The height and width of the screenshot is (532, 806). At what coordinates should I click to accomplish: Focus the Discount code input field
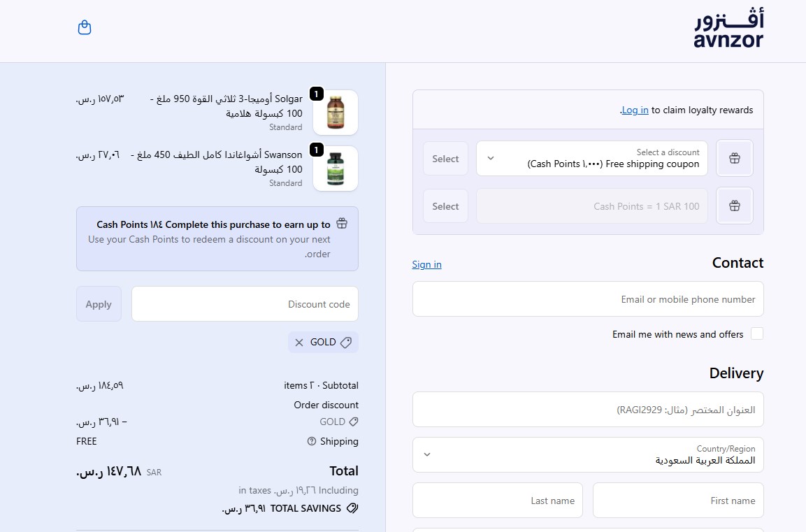tap(245, 304)
